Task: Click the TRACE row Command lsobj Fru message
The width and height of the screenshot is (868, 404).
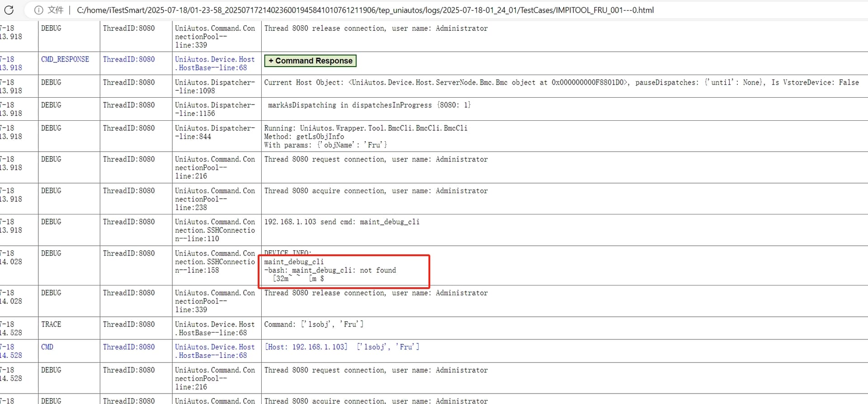Action: pos(314,324)
